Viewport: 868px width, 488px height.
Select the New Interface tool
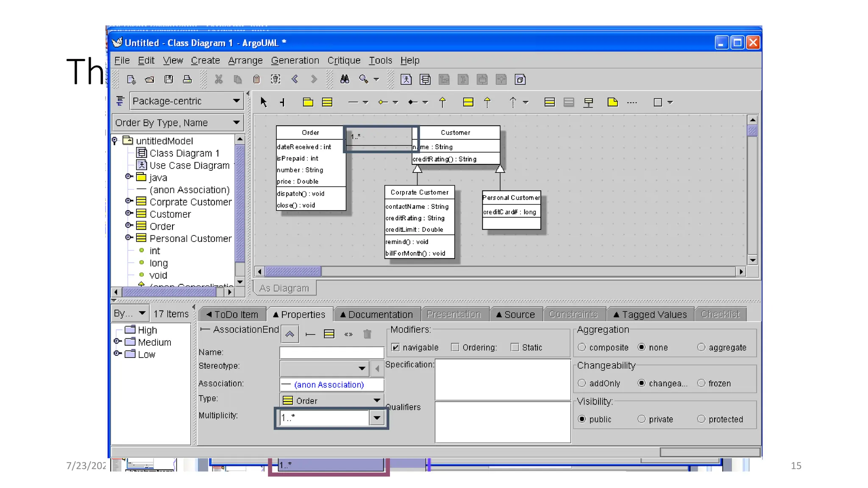click(x=468, y=102)
